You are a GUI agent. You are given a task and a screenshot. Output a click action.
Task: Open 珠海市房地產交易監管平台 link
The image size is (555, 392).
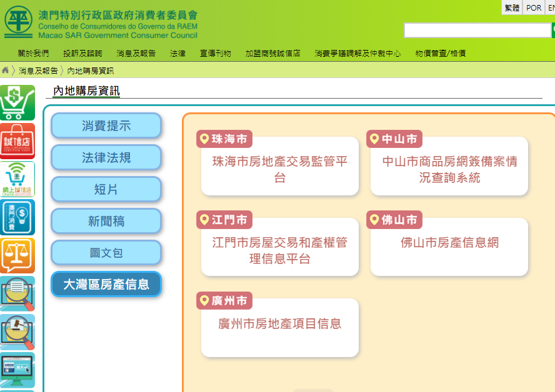[280, 169]
